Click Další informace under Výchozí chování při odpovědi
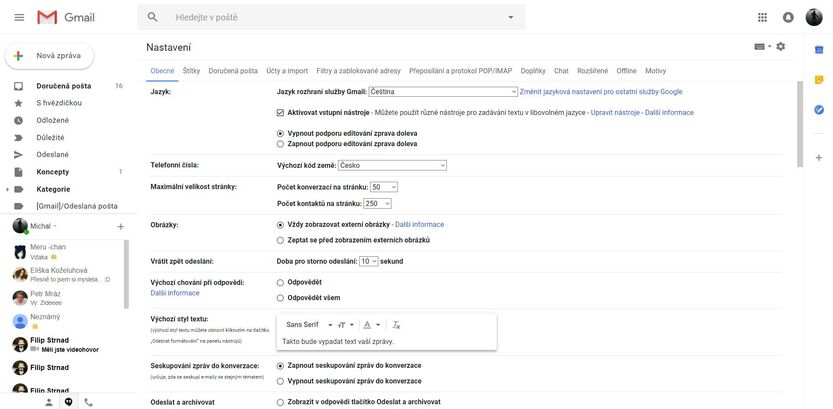 pyautogui.click(x=175, y=293)
